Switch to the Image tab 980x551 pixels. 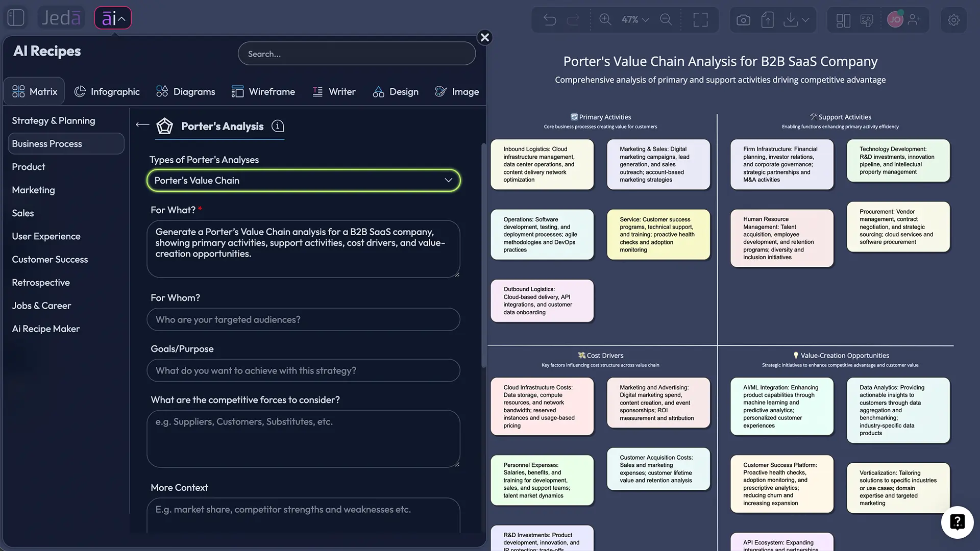click(x=456, y=91)
